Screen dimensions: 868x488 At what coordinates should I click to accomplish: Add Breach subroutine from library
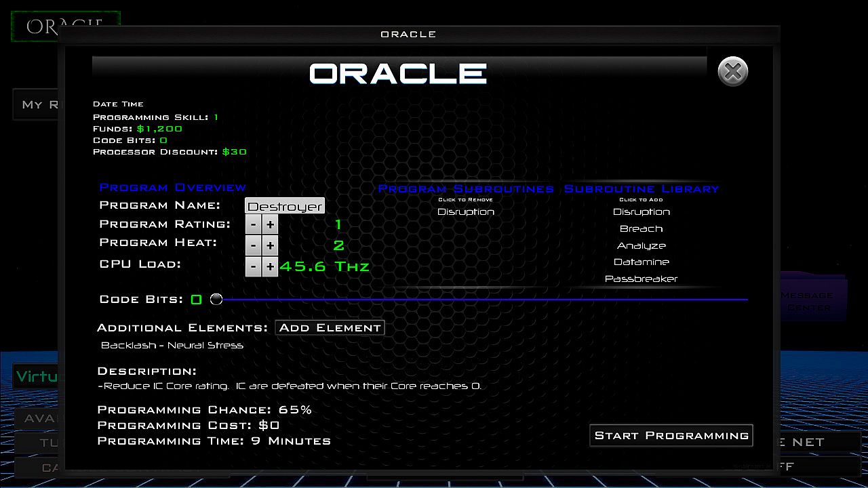tap(642, 229)
